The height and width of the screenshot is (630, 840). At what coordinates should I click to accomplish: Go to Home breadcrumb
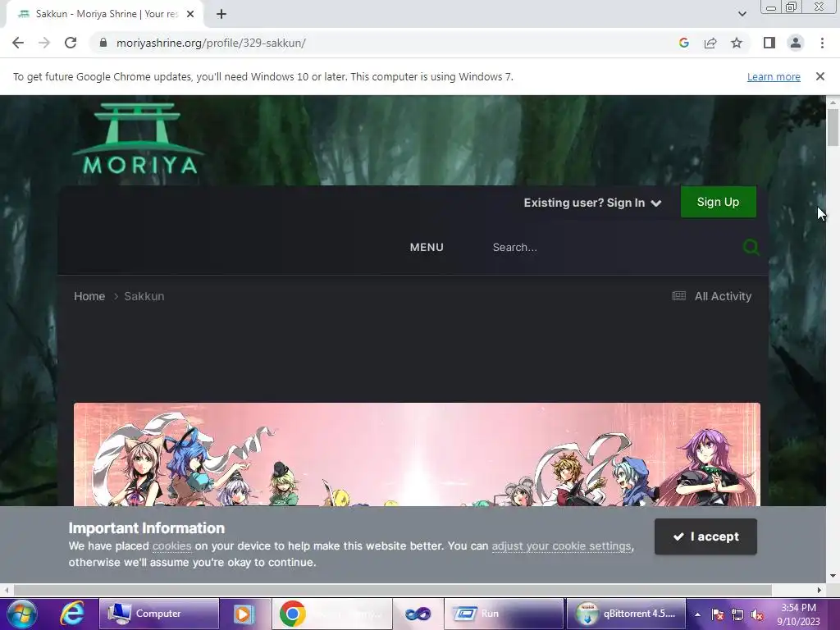89,296
